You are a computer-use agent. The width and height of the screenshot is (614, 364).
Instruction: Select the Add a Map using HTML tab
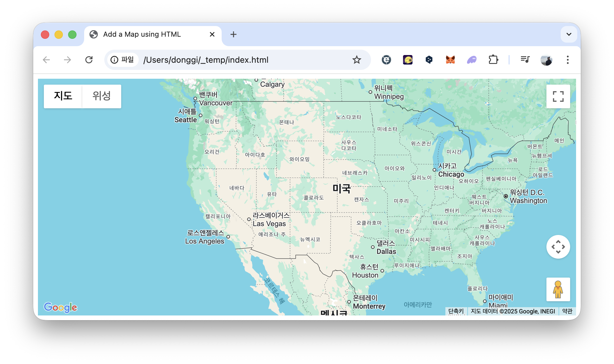coord(142,34)
